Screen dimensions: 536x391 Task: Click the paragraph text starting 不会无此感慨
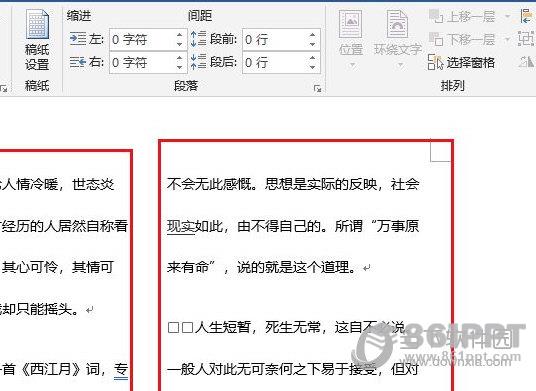[x=293, y=226]
